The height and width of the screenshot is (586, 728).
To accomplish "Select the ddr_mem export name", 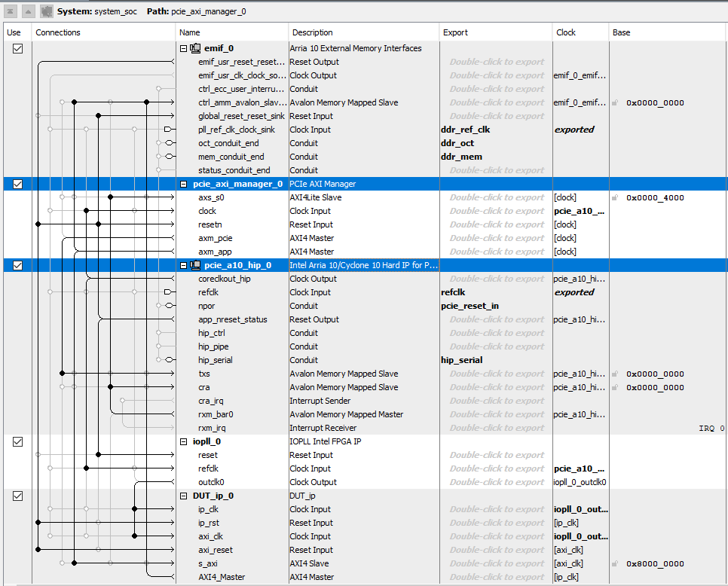I will [461, 157].
